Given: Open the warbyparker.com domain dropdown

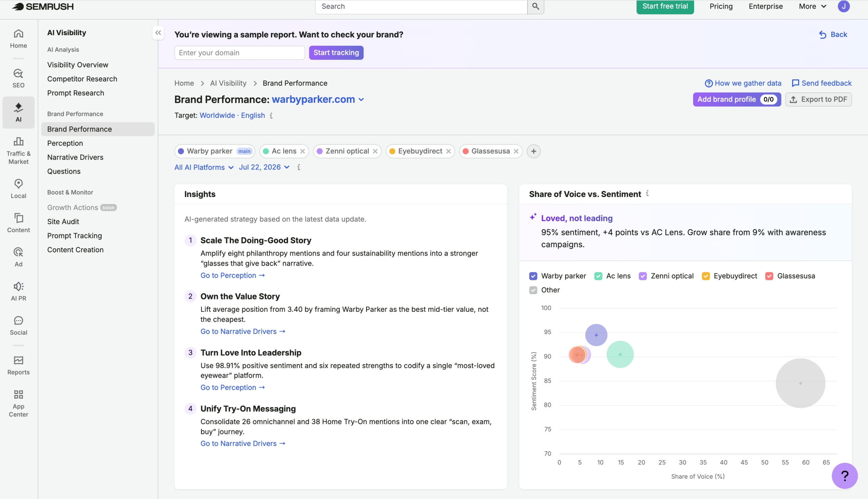Looking at the screenshot, I should click(x=318, y=99).
